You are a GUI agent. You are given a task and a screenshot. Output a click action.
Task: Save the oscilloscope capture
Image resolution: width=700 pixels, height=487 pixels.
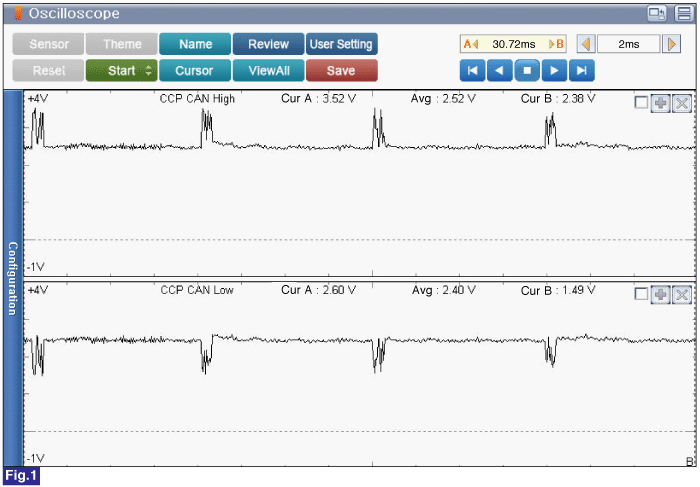coord(342,71)
